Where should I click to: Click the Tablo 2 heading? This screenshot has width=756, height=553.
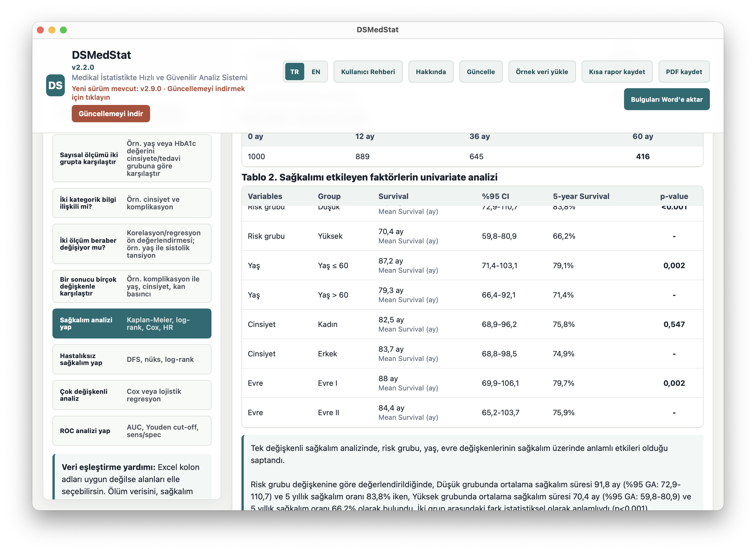coord(369,177)
